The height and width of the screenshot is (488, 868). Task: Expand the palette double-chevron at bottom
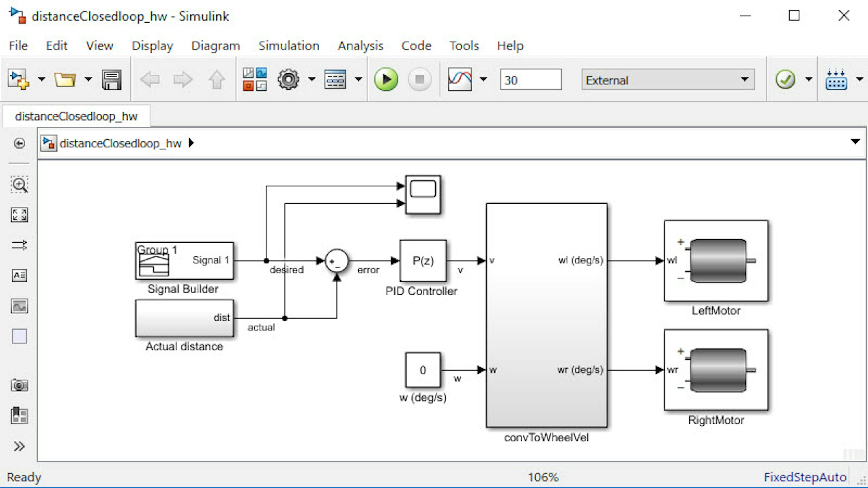[19, 446]
